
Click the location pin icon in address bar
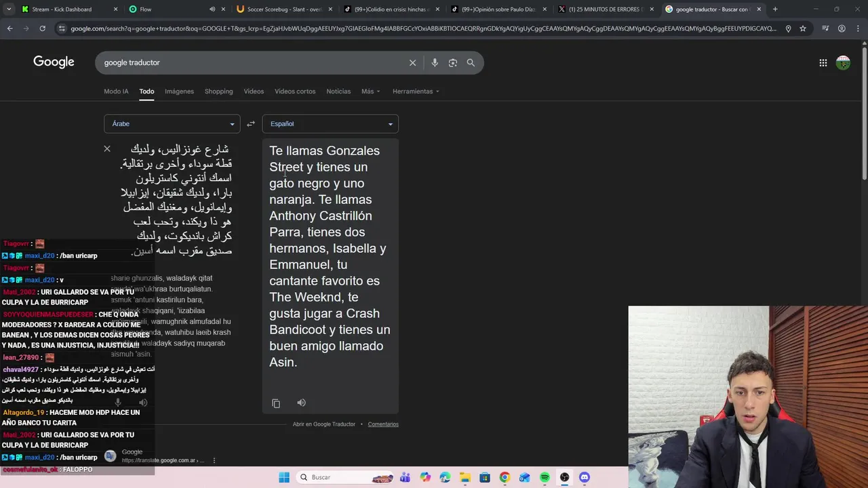(788, 28)
